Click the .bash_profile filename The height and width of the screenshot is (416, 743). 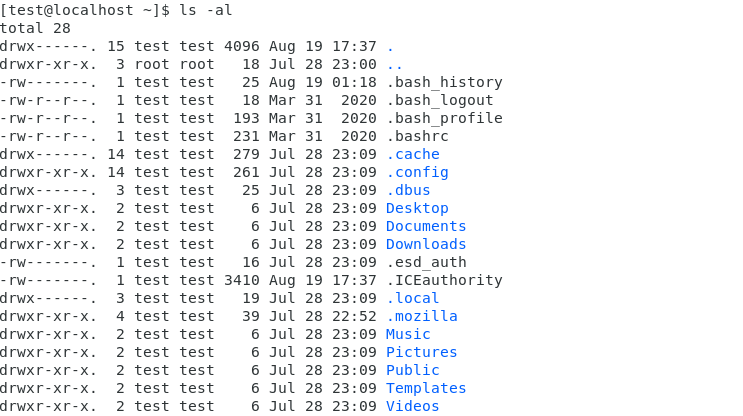click(x=444, y=118)
